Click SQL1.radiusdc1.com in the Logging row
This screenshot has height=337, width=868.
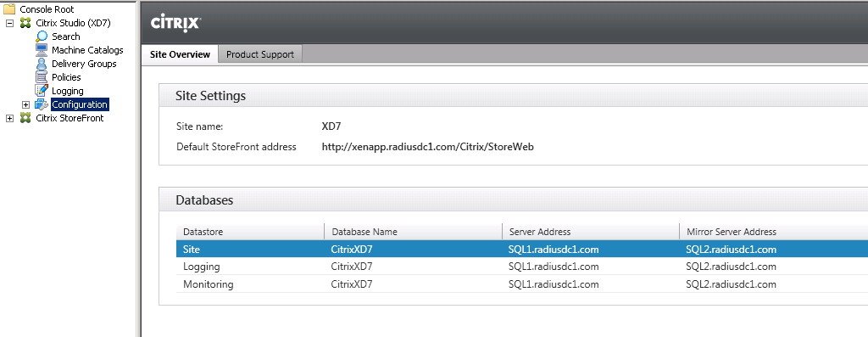[554, 267]
